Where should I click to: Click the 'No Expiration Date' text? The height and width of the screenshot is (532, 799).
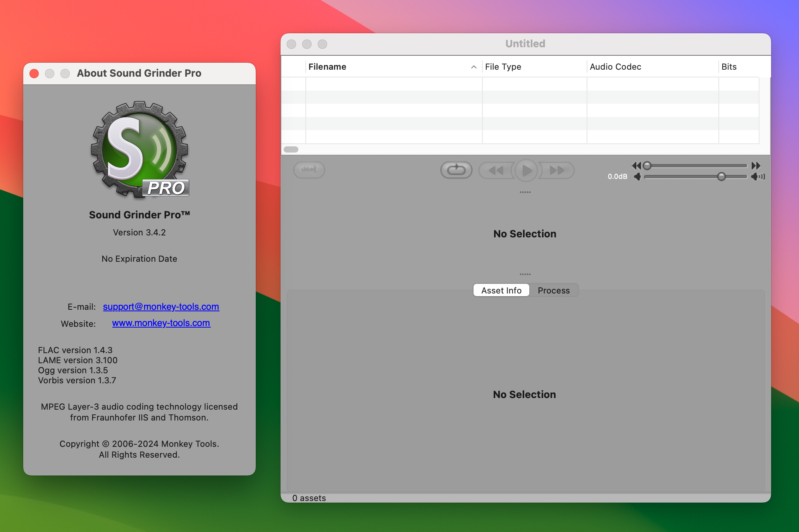[x=139, y=259]
